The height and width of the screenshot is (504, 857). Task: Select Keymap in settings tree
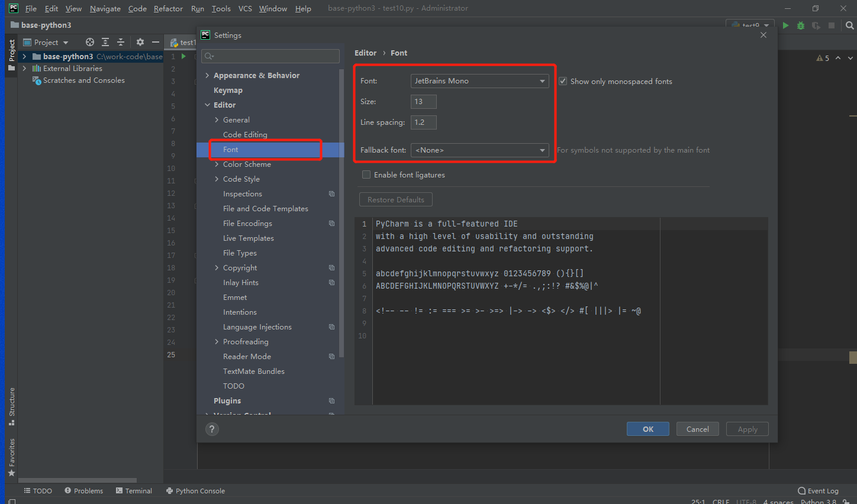click(228, 91)
